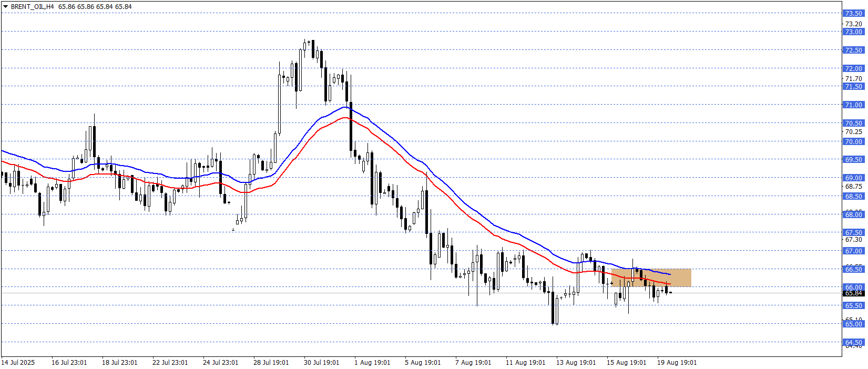The height and width of the screenshot is (369, 868).
Task: Select the orange shaded rectangle zone
Action: tap(651, 278)
